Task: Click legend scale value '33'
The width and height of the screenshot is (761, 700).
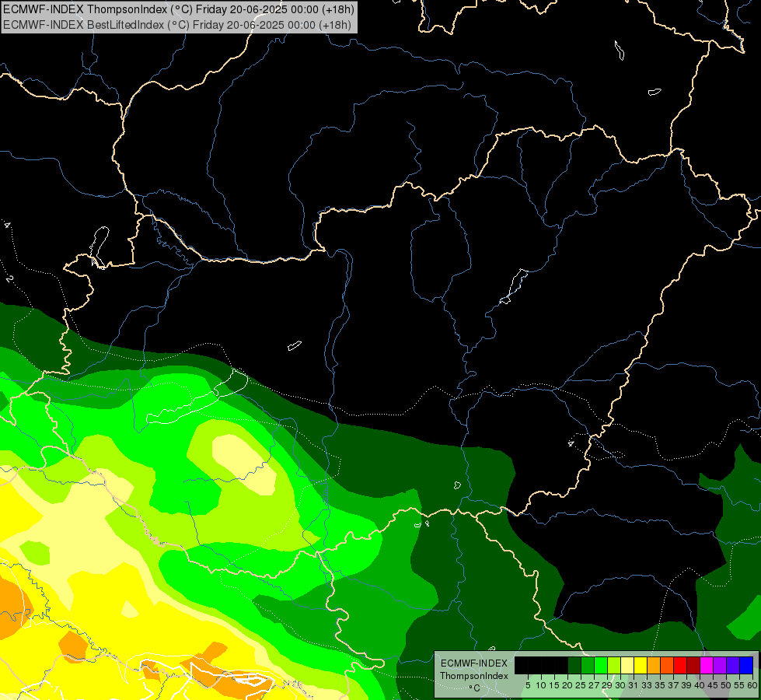Action: pos(647,685)
